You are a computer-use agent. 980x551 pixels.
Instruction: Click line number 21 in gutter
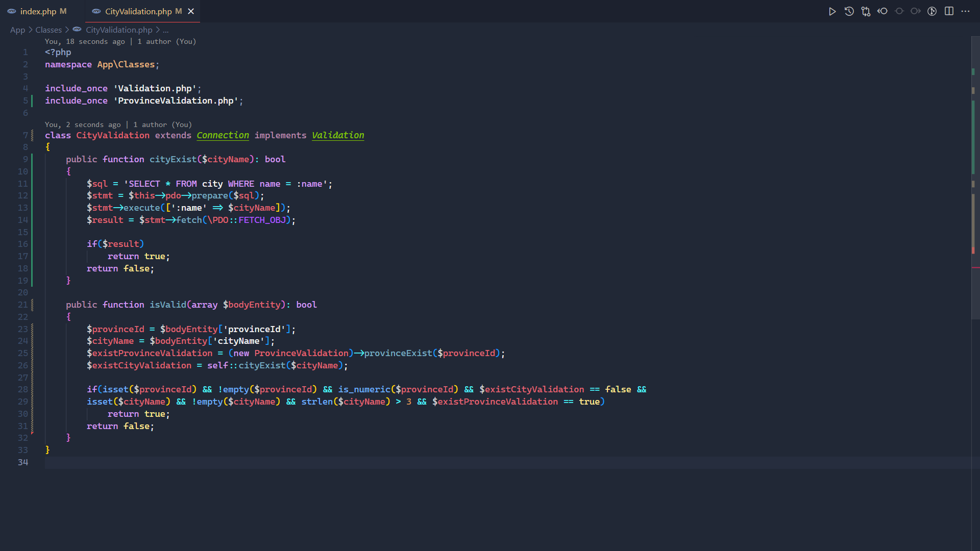click(23, 305)
